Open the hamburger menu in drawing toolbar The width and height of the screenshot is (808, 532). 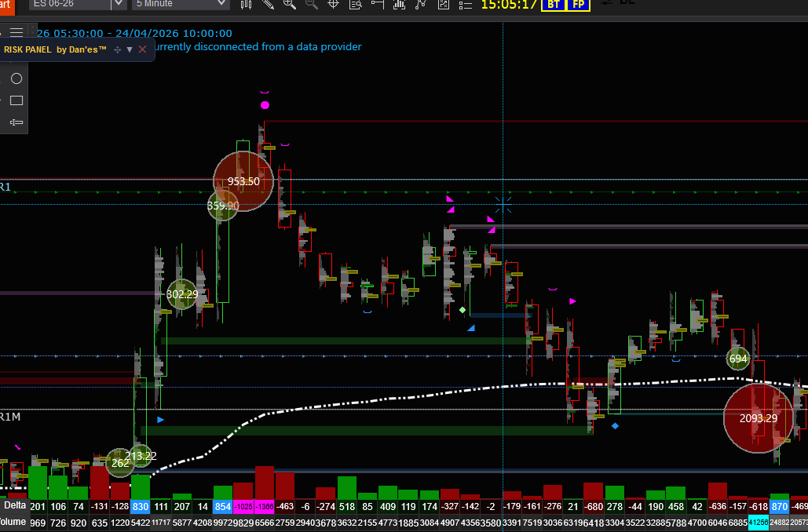click(16, 32)
